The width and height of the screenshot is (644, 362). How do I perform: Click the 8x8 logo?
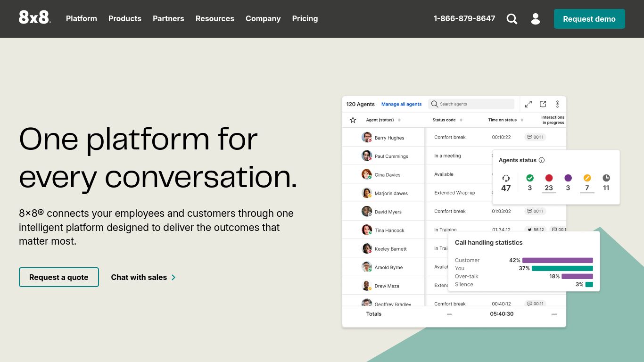[x=34, y=17]
